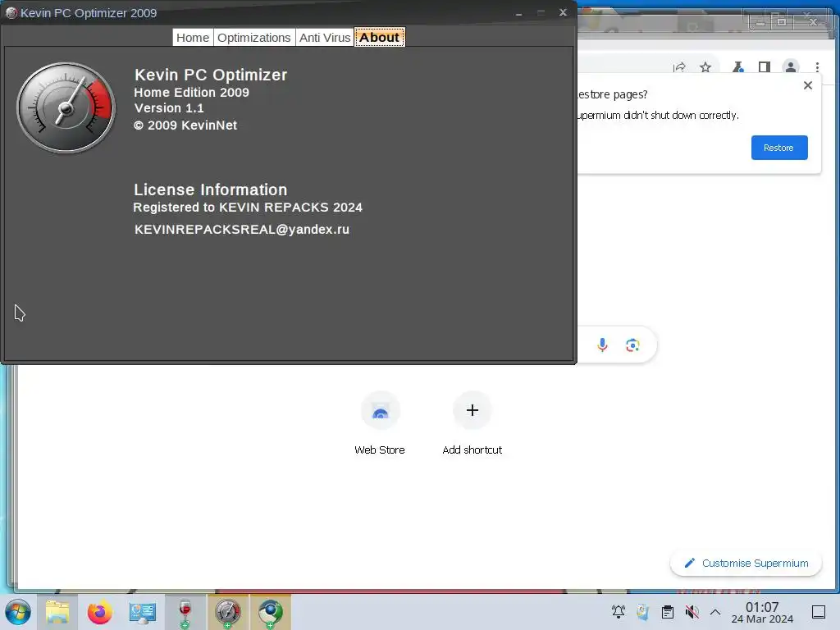Select the About tab

tap(379, 38)
